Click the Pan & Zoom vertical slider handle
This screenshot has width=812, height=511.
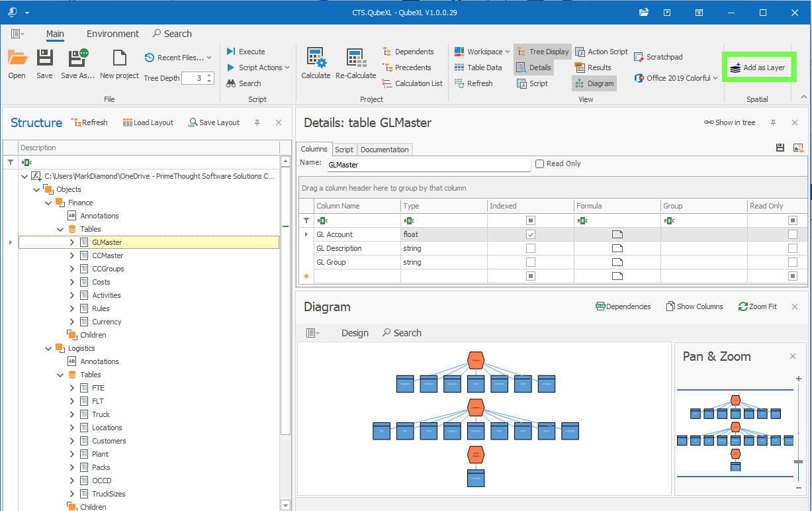pyautogui.click(x=799, y=461)
